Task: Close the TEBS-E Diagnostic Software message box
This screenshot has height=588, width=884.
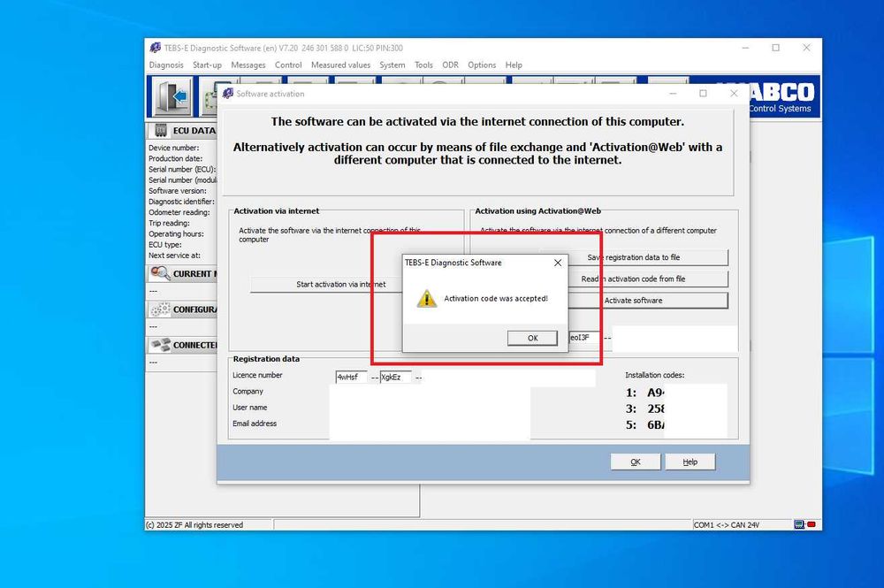Action: [558, 263]
